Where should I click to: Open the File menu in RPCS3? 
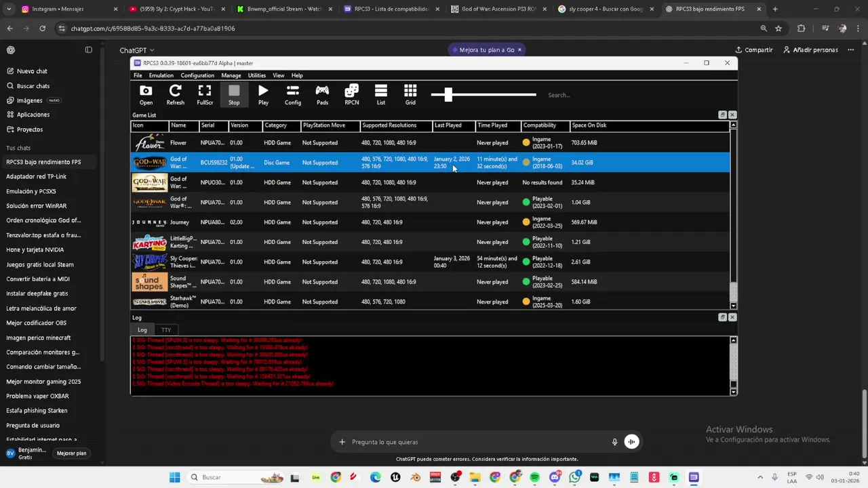pos(138,75)
